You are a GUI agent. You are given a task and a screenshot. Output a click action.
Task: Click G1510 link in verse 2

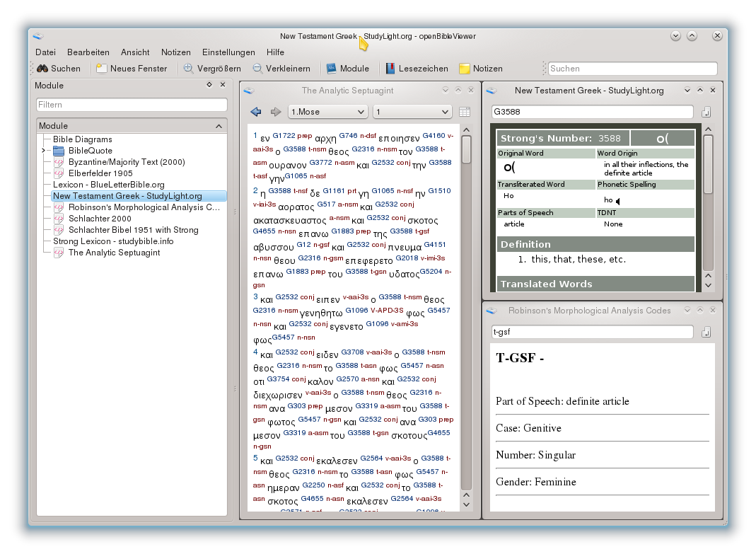[439, 190]
